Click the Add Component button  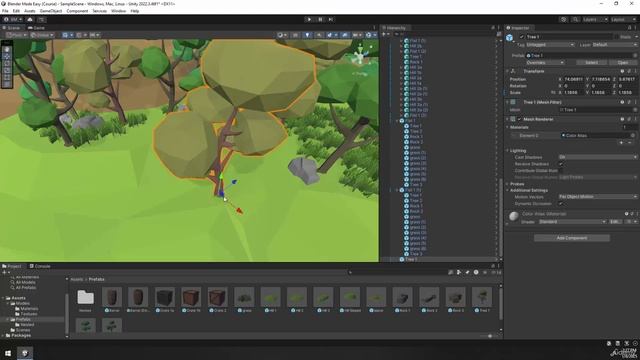(x=572, y=238)
